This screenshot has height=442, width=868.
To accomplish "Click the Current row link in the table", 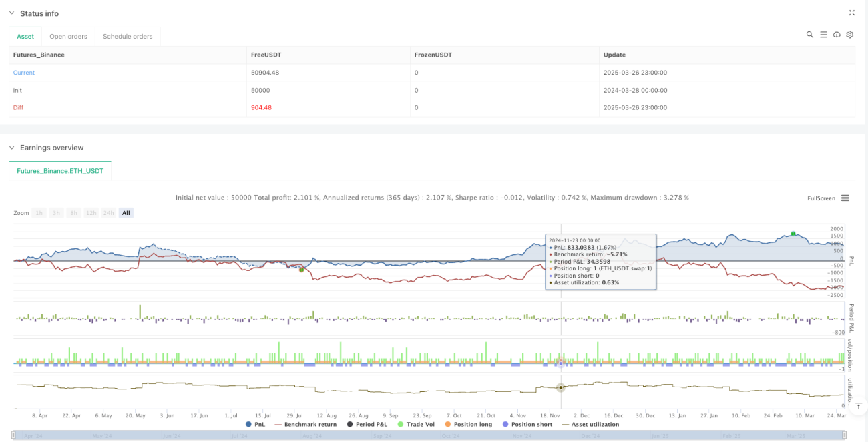I will (24, 73).
